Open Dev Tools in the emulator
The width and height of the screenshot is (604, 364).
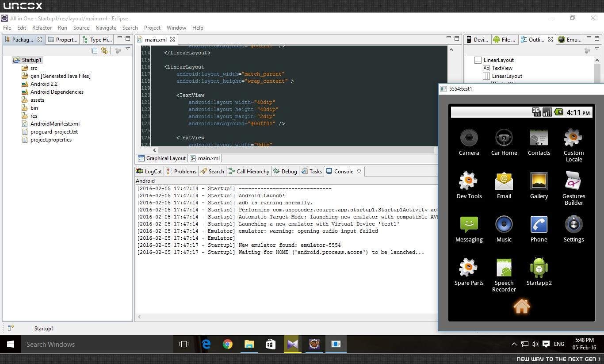tap(469, 186)
